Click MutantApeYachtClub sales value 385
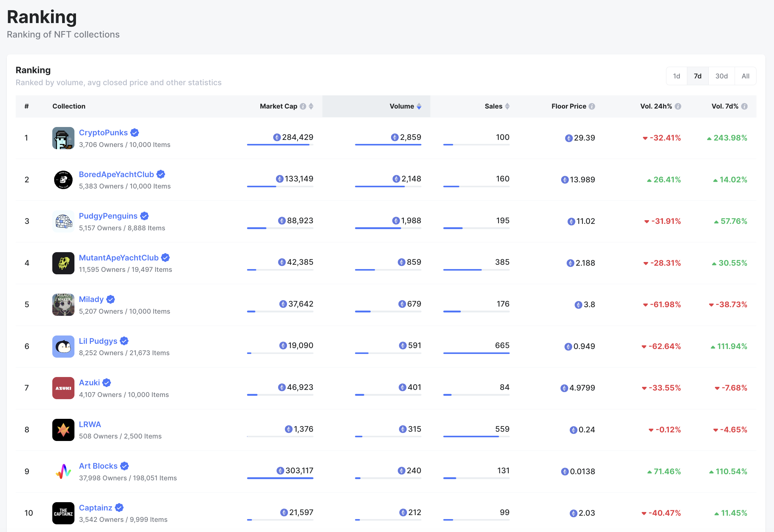Image resolution: width=774 pixels, height=532 pixels. pyautogui.click(x=502, y=262)
